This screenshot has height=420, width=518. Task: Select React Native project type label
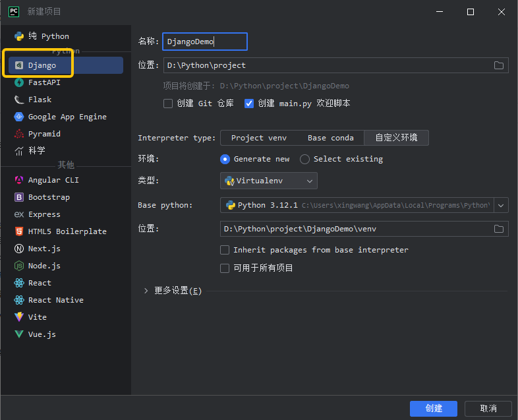(56, 300)
